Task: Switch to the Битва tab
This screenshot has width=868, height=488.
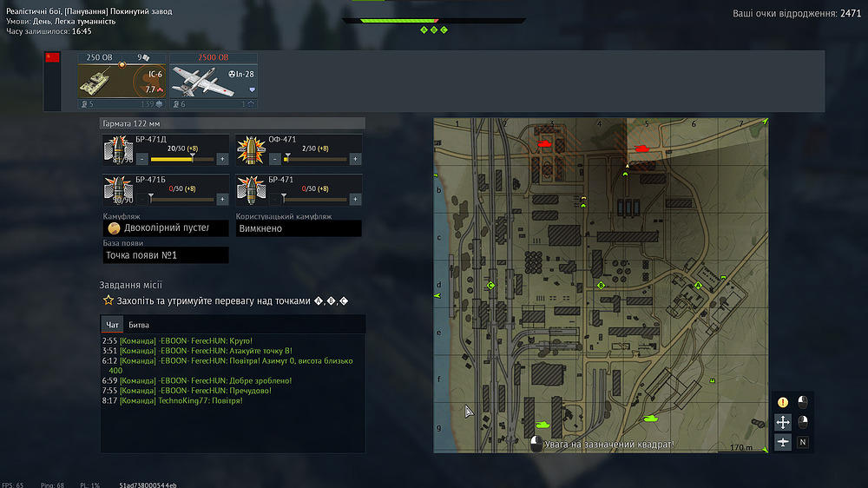Action: (x=138, y=325)
